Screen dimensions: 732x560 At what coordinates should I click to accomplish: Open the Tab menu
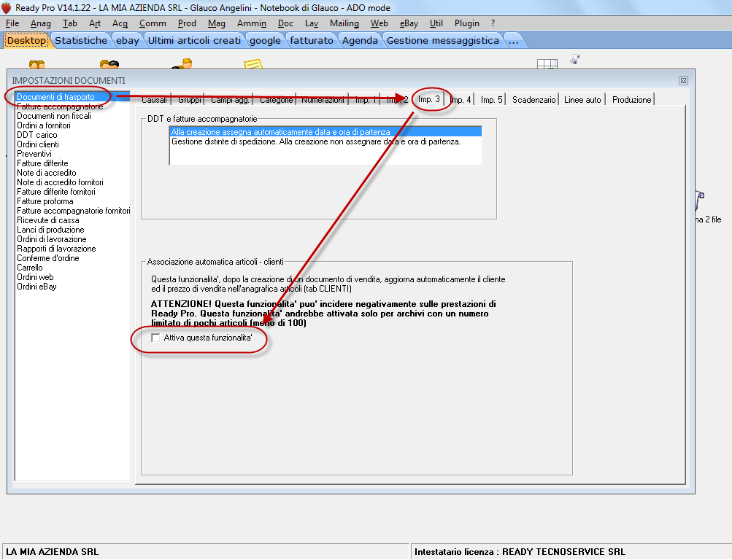pyautogui.click(x=70, y=23)
